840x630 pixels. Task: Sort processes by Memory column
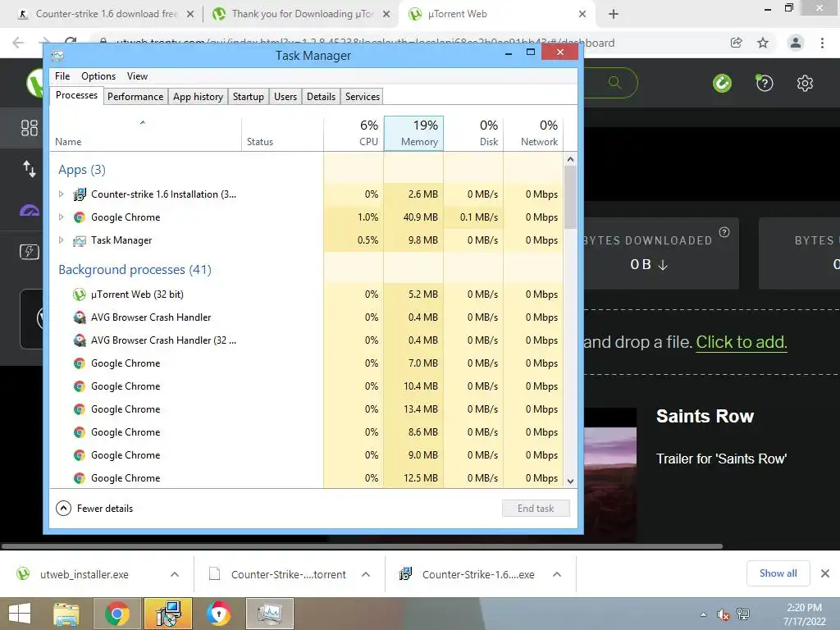point(413,133)
